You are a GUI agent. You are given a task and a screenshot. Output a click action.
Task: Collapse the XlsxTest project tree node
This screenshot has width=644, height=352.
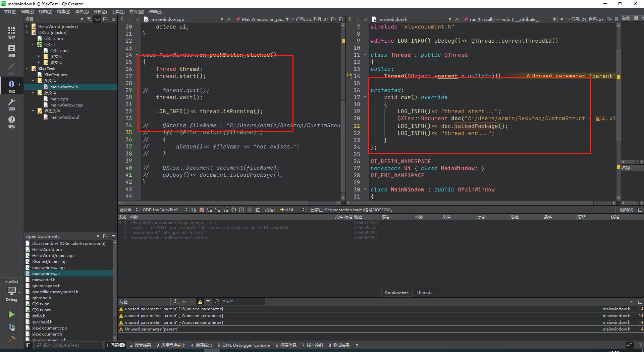[27, 69]
